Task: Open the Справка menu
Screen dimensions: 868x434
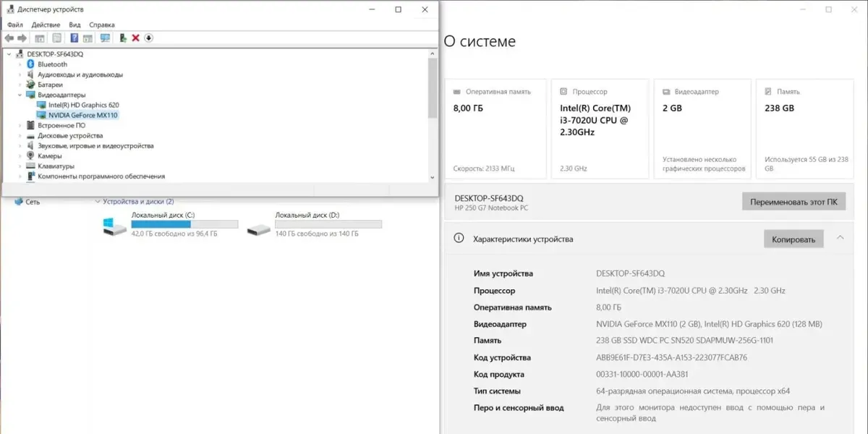Action: click(x=102, y=25)
